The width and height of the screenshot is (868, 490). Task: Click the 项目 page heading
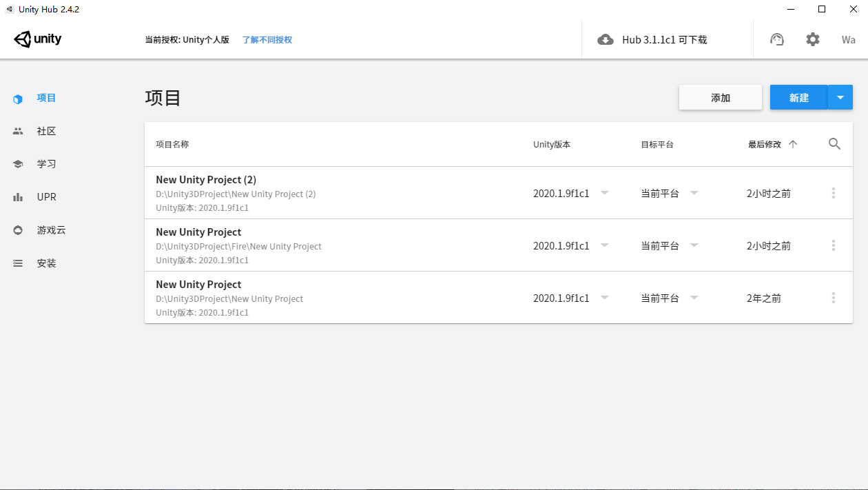(x=163, y=98)
